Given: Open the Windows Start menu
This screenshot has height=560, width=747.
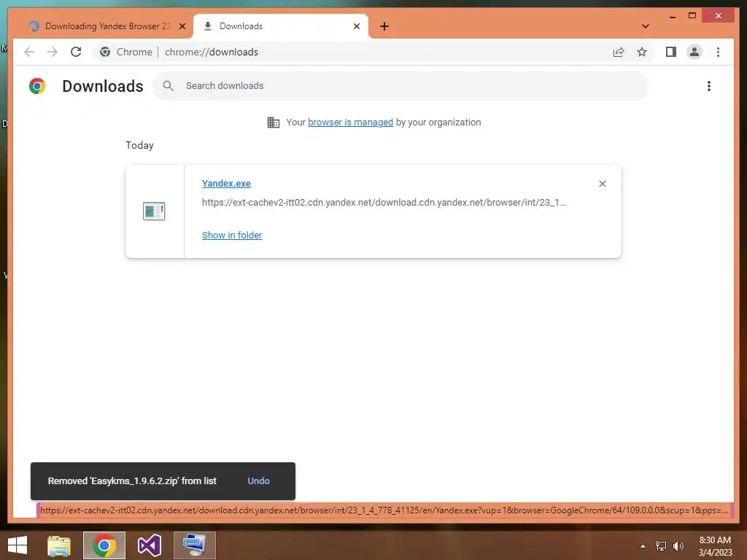Looking at the screenshot, I should (x=18, y=545).
